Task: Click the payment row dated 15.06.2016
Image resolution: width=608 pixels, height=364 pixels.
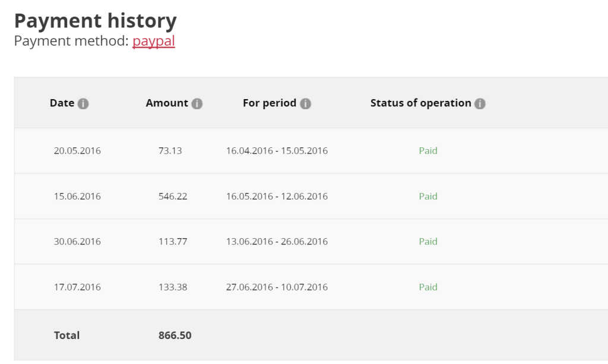Action: click(78, 196)
